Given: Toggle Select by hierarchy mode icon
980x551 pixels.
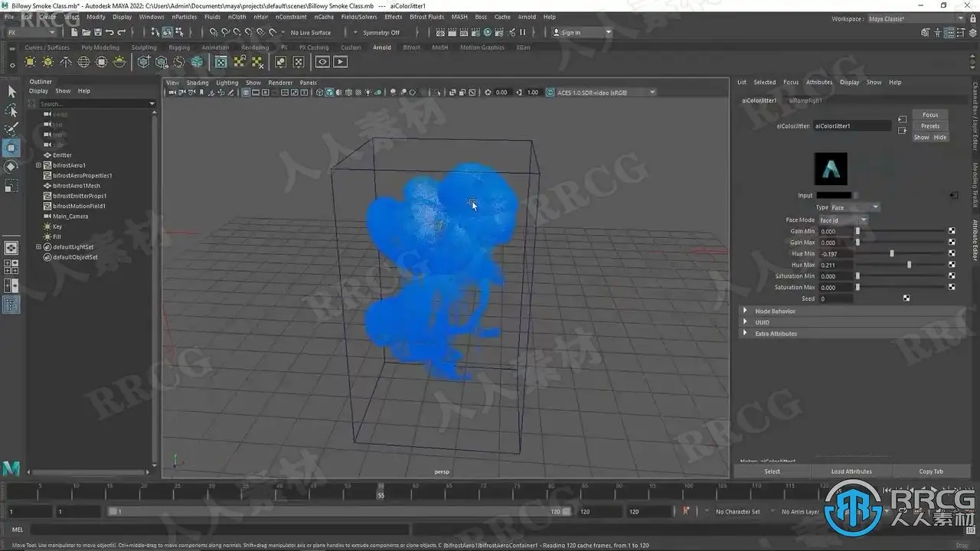Looking at the screenshot, I should tap(155, 32).
